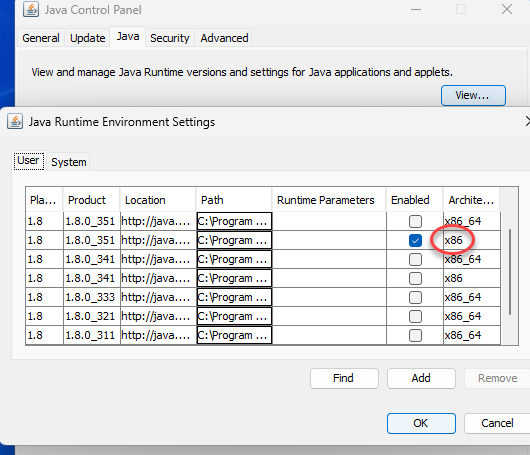Click the Path cell of the 1.8.0_311 row
The height and width of the screenshot is (455, 530).
click(x=234, y=335)
